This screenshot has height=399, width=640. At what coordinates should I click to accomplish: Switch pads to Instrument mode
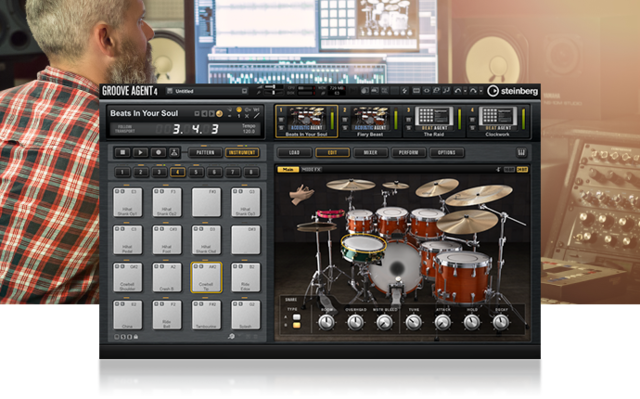point(242,153)
